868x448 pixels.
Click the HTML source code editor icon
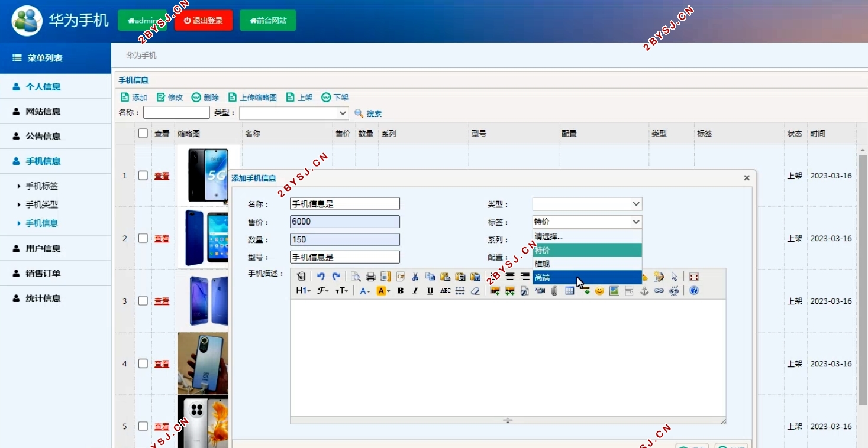[x=301, y=276]
